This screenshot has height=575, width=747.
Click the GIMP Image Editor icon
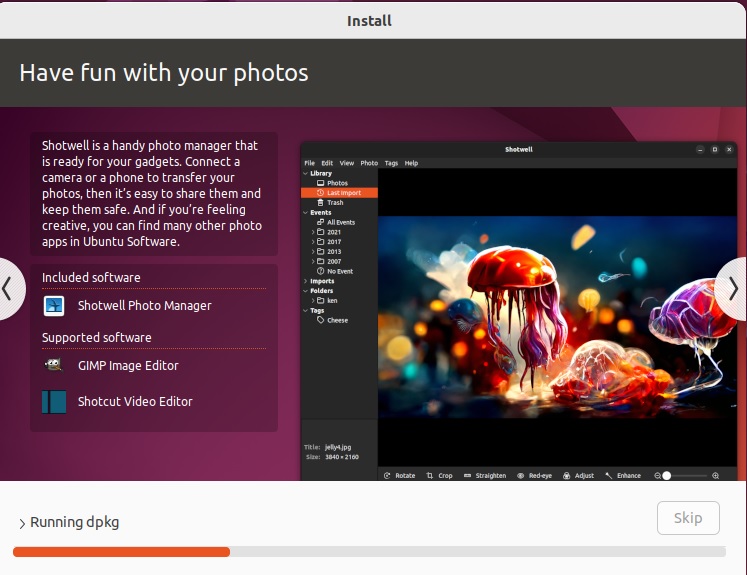54,366
